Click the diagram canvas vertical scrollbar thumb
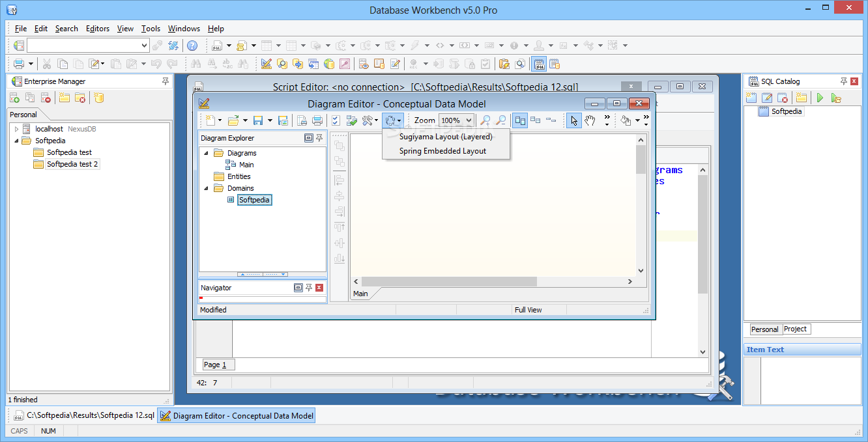The height and width of the screenshot is (442, 868). (641, 159)
